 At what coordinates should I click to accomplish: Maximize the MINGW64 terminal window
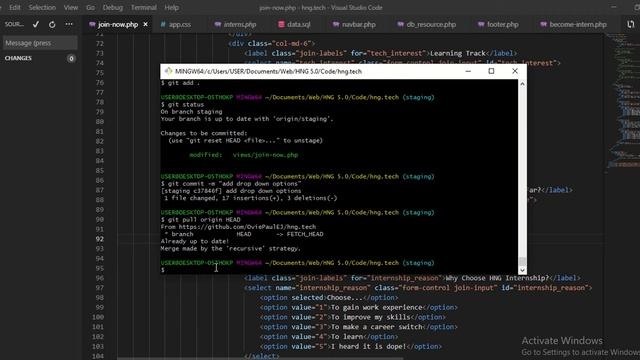pos(491,71)
